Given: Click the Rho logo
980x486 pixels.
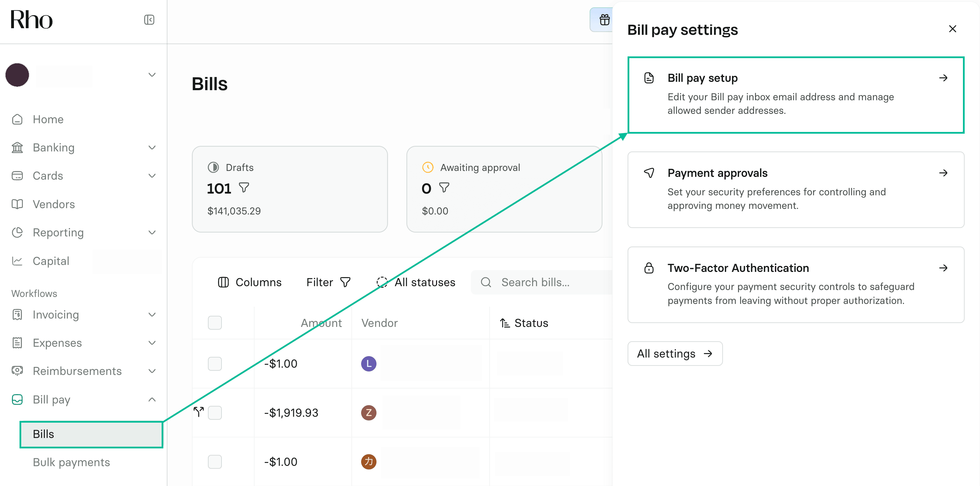Looking at the screenshot, I should click(31, 20).
